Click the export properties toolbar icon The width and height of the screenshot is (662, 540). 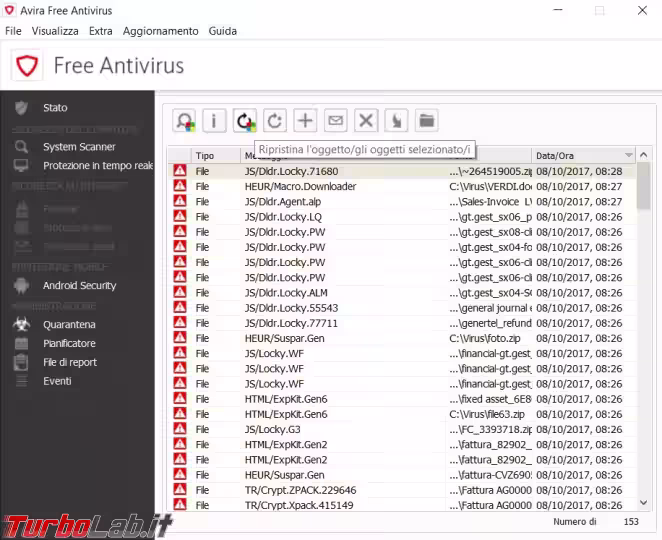point(396,121)
